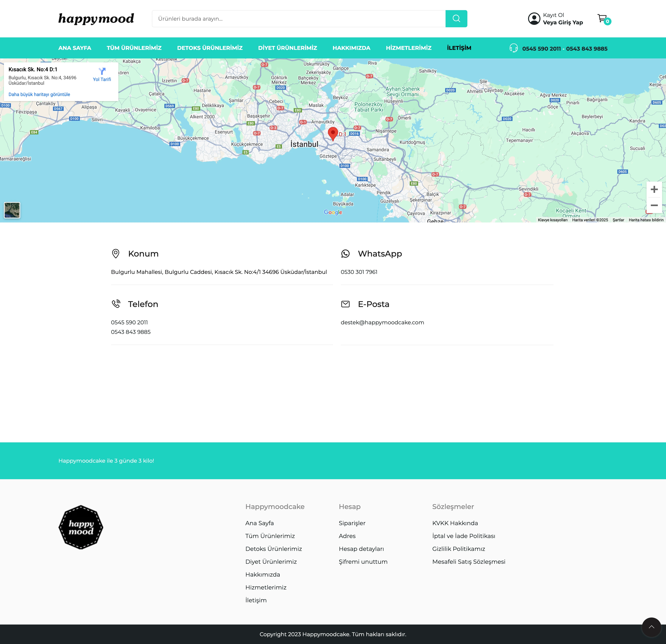
Task: Click 'Daha büyük haritayı görüntüle' link
Action: pyautogui.click(x=39, y=94)
